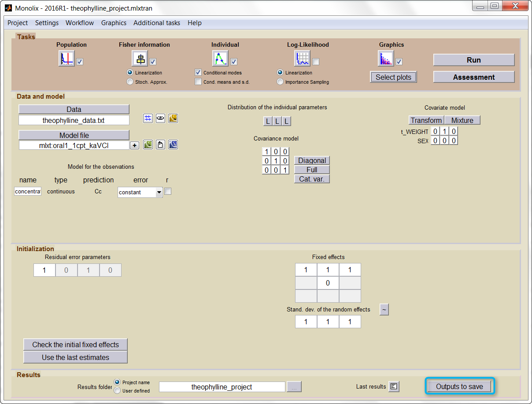Click the green icon beside the model file
Screen dimensions: 532x404
point(148,145)
